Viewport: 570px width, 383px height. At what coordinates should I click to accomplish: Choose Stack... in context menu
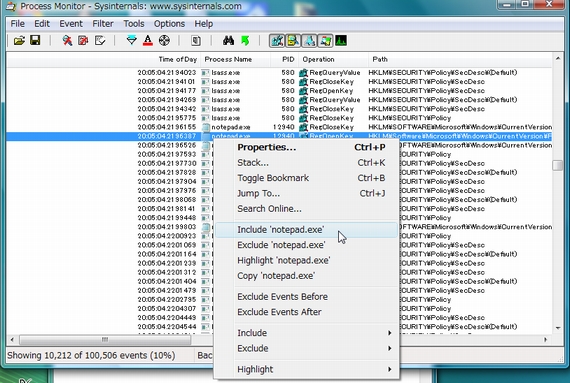(306, 162)
